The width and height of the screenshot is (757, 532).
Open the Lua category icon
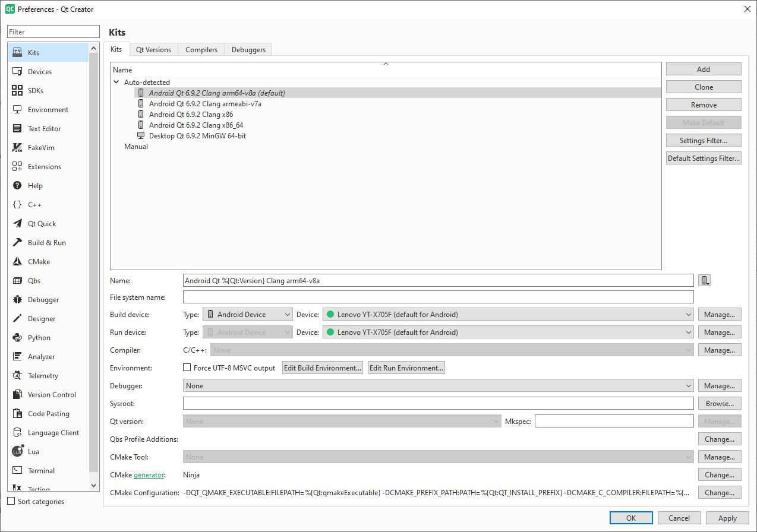tap(17, 452)
